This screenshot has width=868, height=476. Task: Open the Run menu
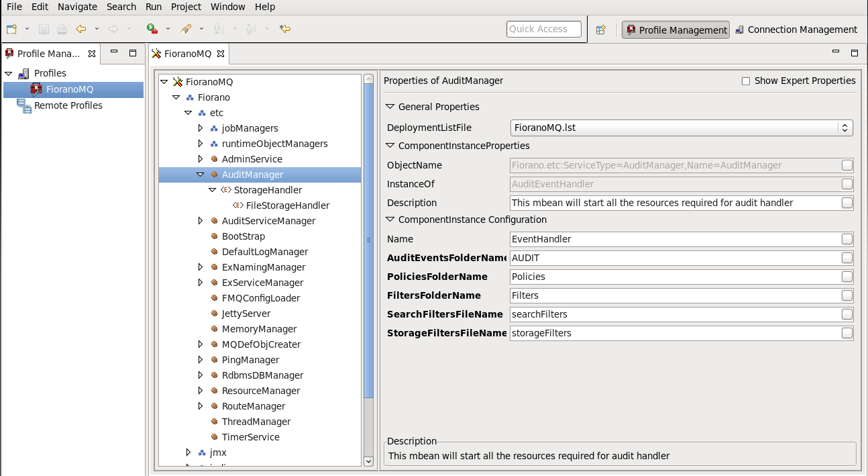pyautogui.click(x=154, y=7)
